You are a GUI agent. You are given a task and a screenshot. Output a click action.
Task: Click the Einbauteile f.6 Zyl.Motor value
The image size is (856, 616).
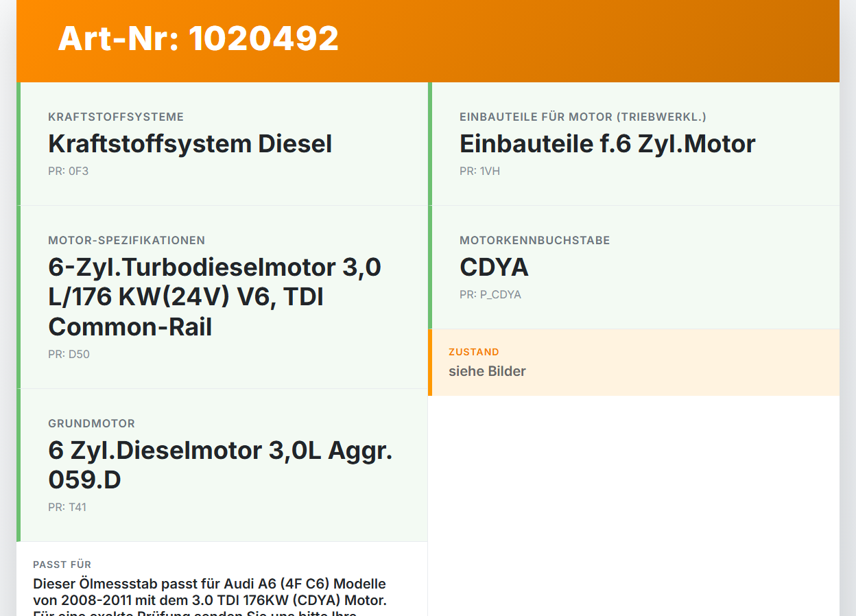(x=607, y=144)
